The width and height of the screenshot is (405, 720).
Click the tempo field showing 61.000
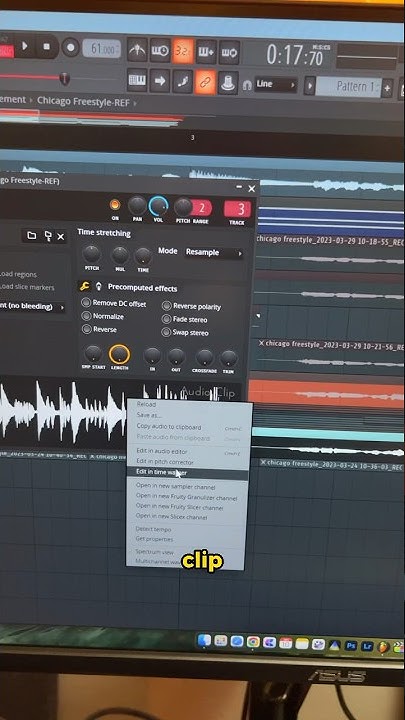[101, 49]
